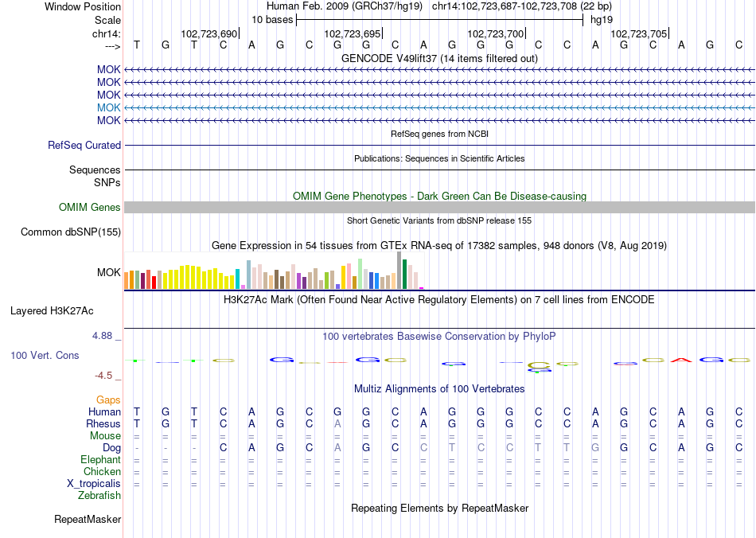Click the chr14: ruler label
Image resolution: width=756 pixels, height=538 pixels.
coord(106,33)
